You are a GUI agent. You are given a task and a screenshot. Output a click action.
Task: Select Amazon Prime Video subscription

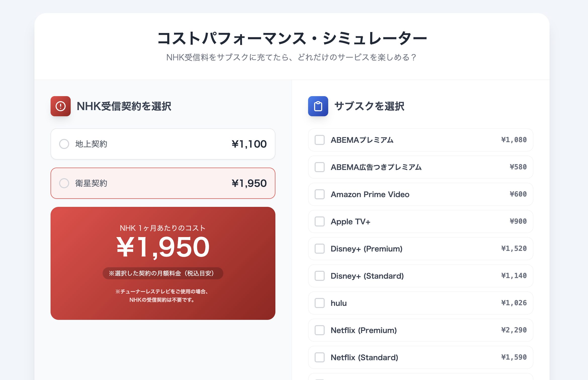pyautogui.click(x=319, y=195)
